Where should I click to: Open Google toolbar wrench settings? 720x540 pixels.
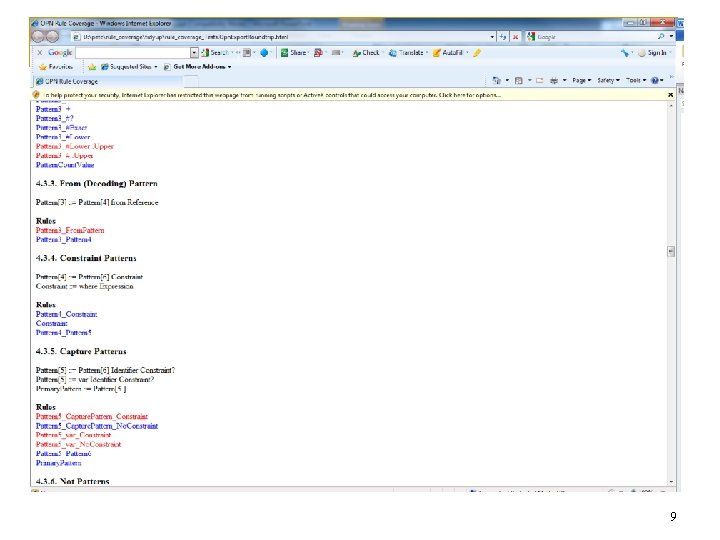click(624, 53)
